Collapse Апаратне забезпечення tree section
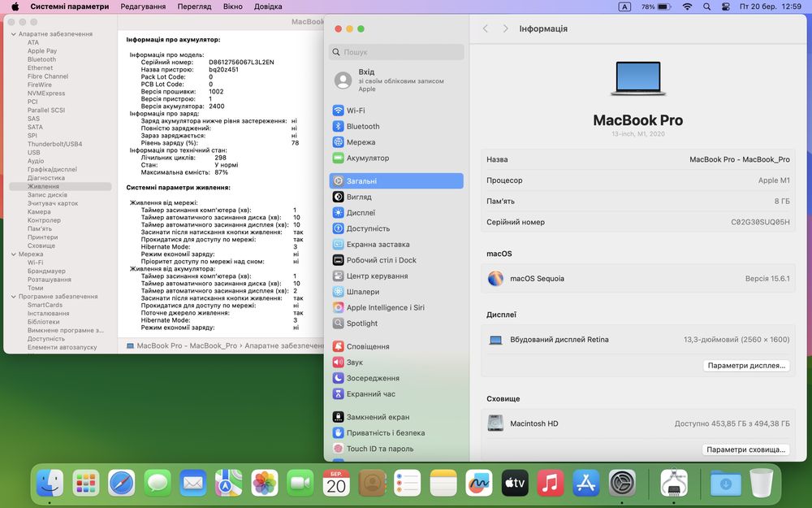Image resolution: width=812 pixels, height=508 pixels. click(14, 34)
